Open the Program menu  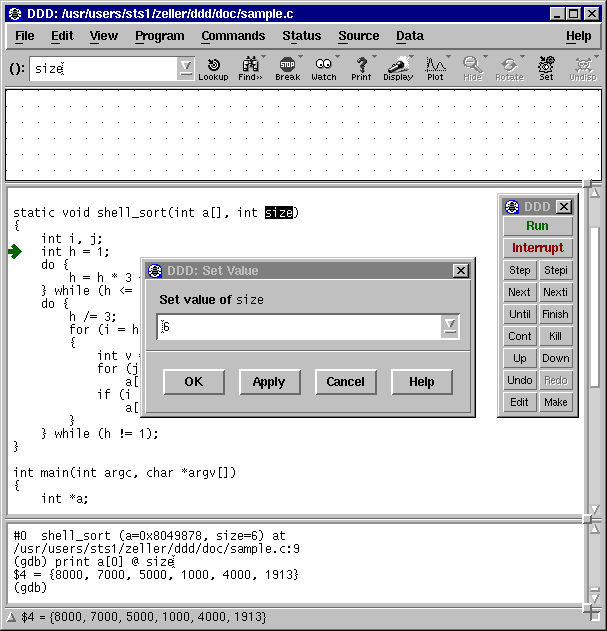pos(160,36)
